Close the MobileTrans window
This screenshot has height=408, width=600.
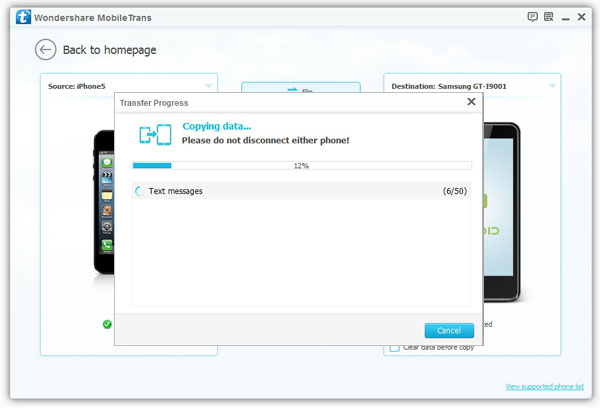pos(582,17)
